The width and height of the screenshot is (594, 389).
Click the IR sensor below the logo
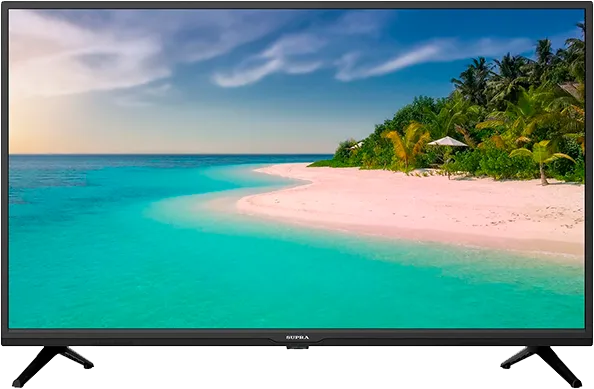tap(297, 347)
